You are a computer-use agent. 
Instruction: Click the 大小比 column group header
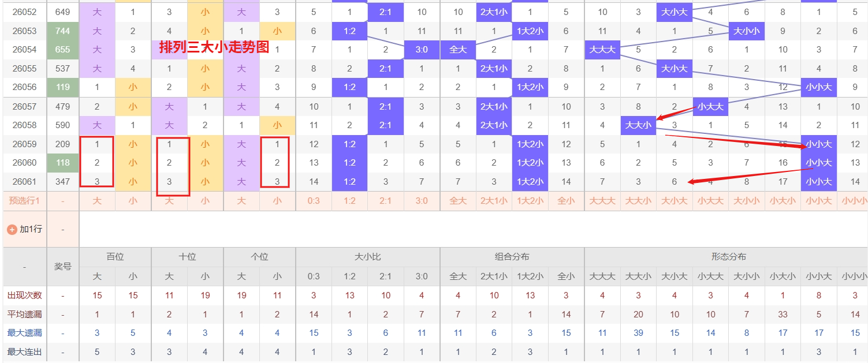pyautogui.click(x=367, y=256)
